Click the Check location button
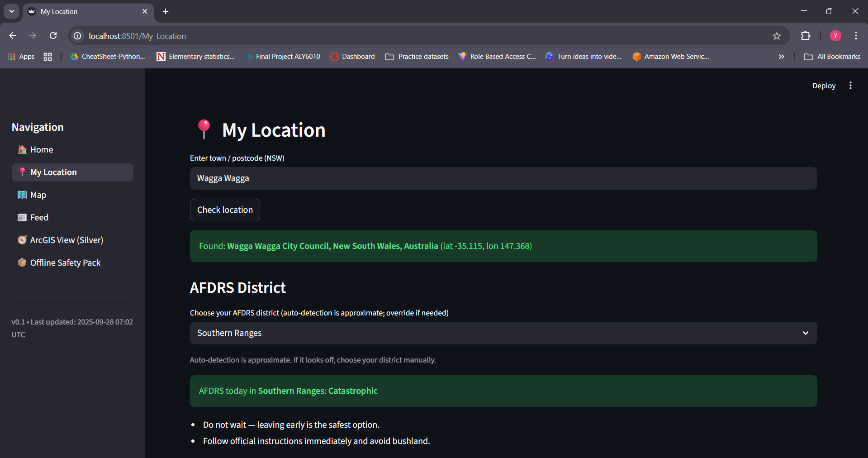 coord(225,210)
